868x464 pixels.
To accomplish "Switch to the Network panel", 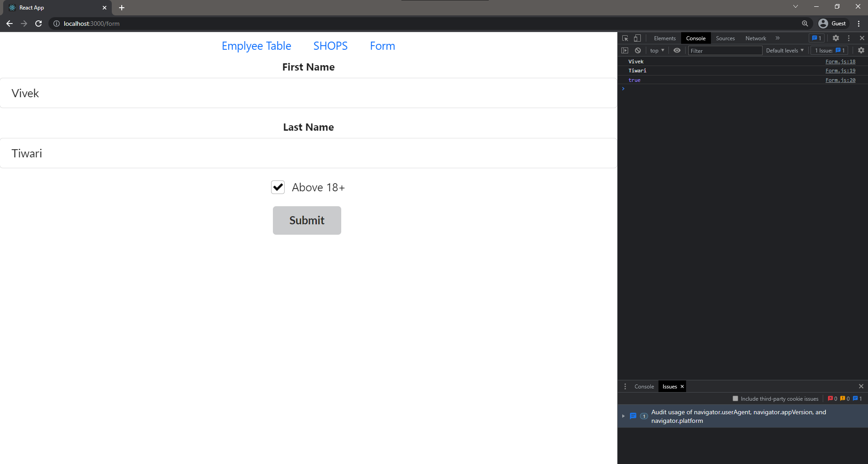I will pos(755,38).
